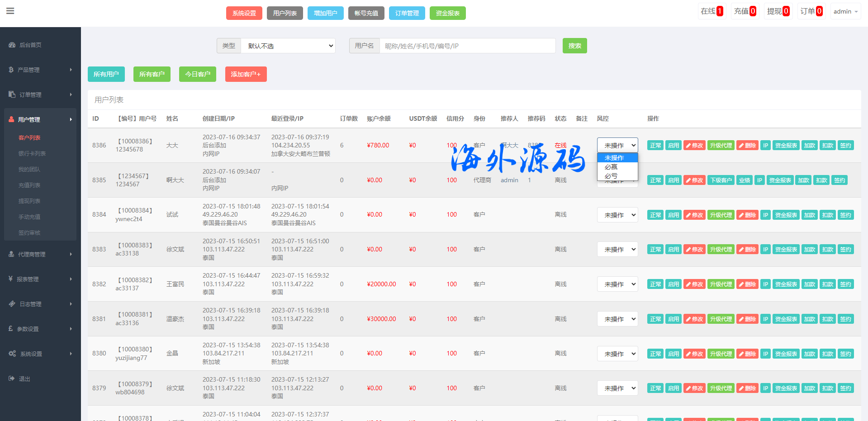Choose 必亏 from the open 风控 list
This screenshot has width=868, height=421.
pos(611,175)
